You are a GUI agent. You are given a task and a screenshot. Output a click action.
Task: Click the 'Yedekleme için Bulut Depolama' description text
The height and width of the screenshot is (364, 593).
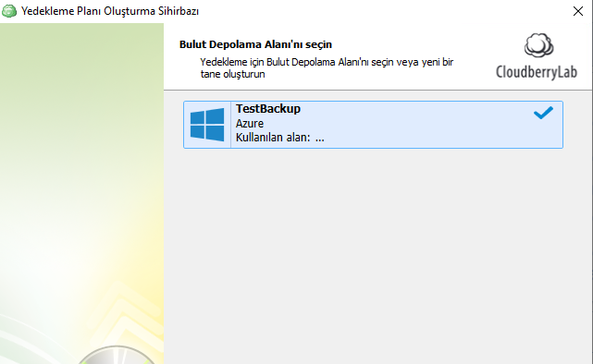tap(327, 68)
